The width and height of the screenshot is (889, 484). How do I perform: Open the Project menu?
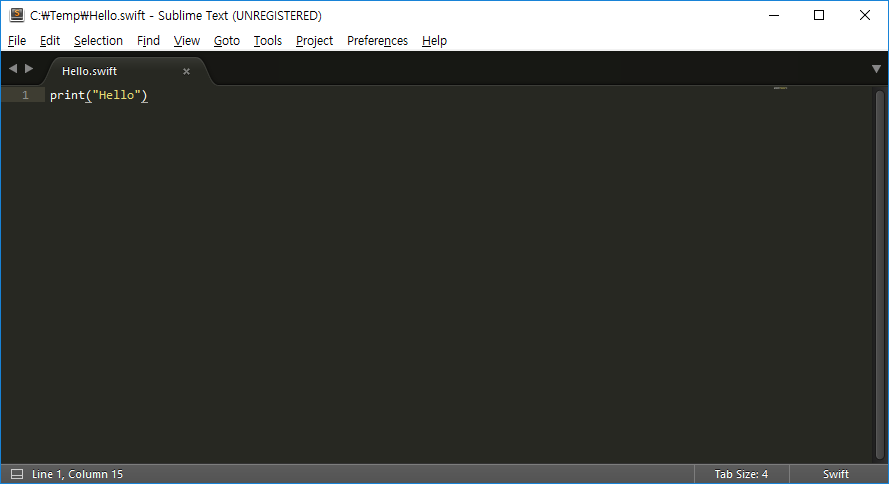pyautogui.click(x=314, y=41)
